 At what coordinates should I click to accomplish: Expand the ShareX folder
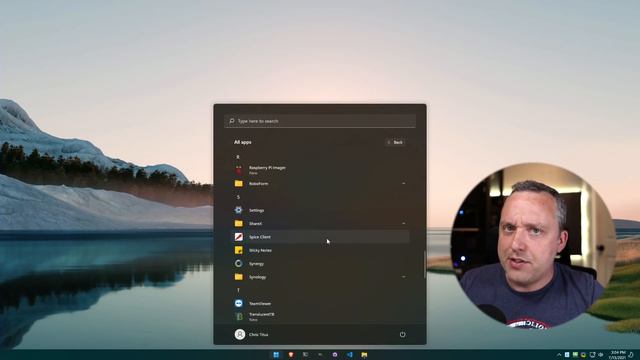coord(320,224)
